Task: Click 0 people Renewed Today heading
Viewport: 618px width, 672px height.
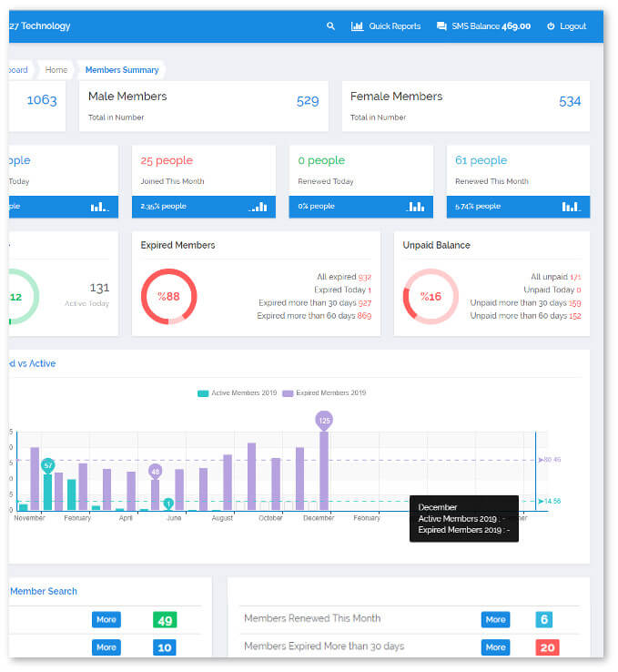Action: (x=321, y=160)
